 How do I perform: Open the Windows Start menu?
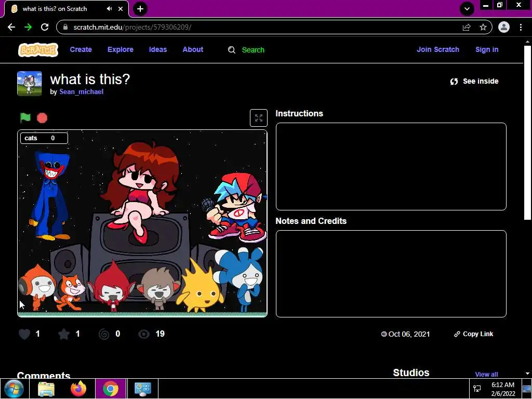pos(14,389)
